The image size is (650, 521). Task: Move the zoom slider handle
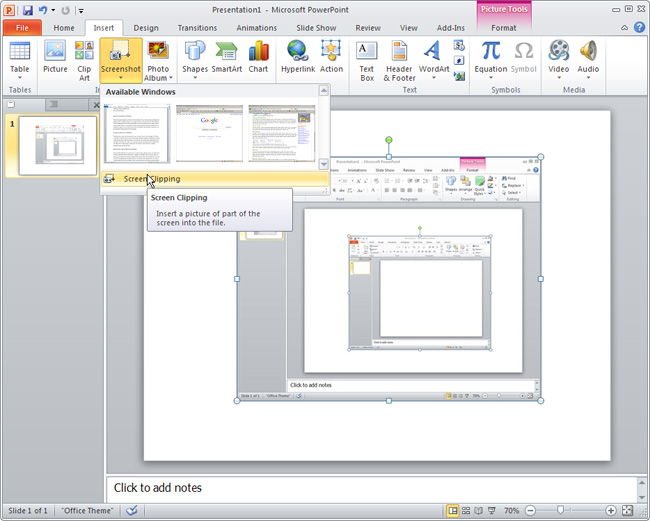tap(560, 510)
